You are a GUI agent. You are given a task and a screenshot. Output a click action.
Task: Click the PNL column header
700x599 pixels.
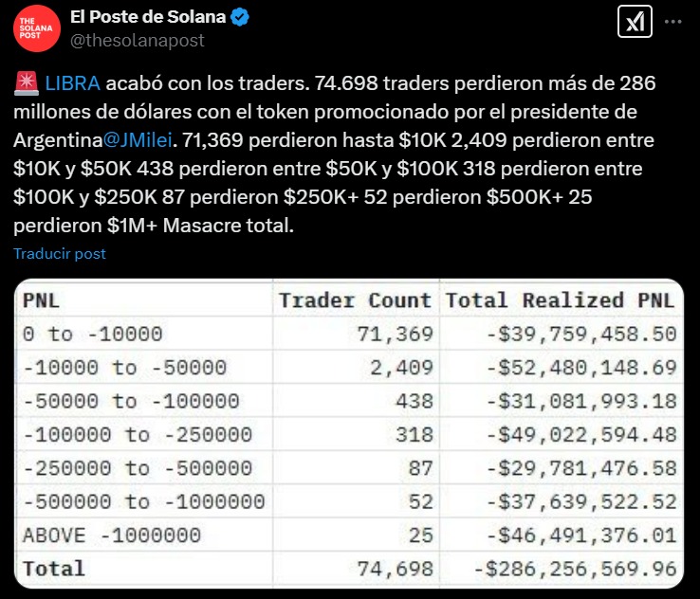click(x=41, y=300)
